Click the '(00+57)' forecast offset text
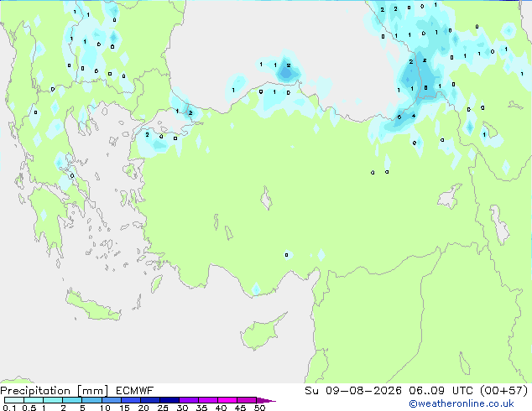 click(x=504, y=391)
